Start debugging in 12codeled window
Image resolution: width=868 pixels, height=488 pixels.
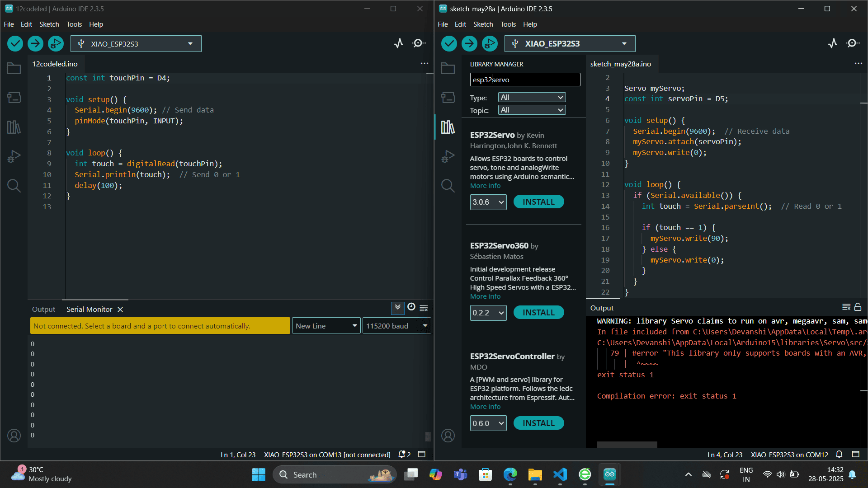click(56, 43)
